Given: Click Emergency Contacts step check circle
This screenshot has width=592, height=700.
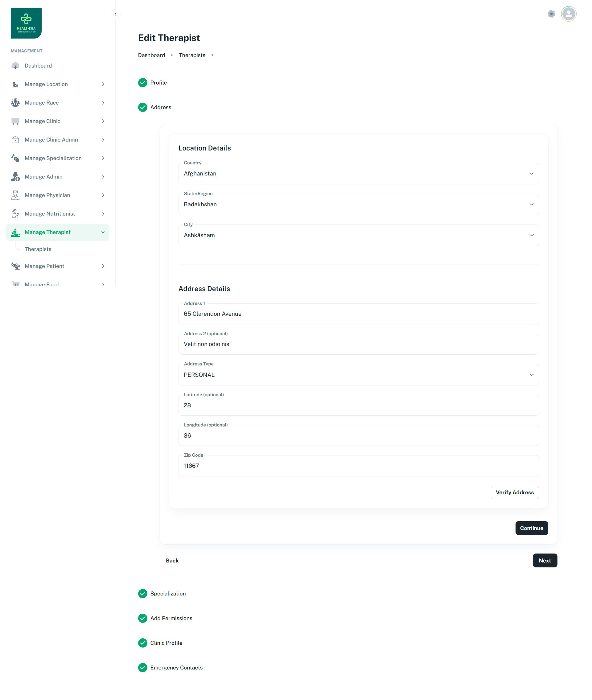Looking at the screenshot, I should (143, 667).
